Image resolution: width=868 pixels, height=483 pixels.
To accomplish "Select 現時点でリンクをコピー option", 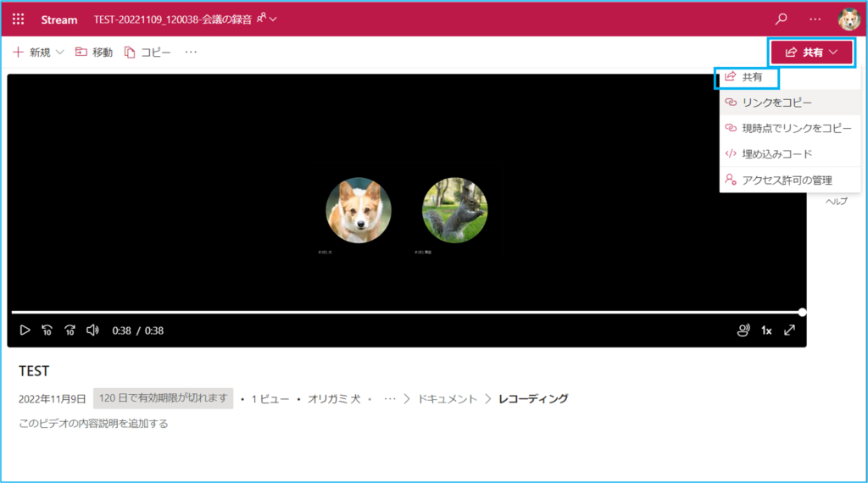I will click(x=796, y=128).
